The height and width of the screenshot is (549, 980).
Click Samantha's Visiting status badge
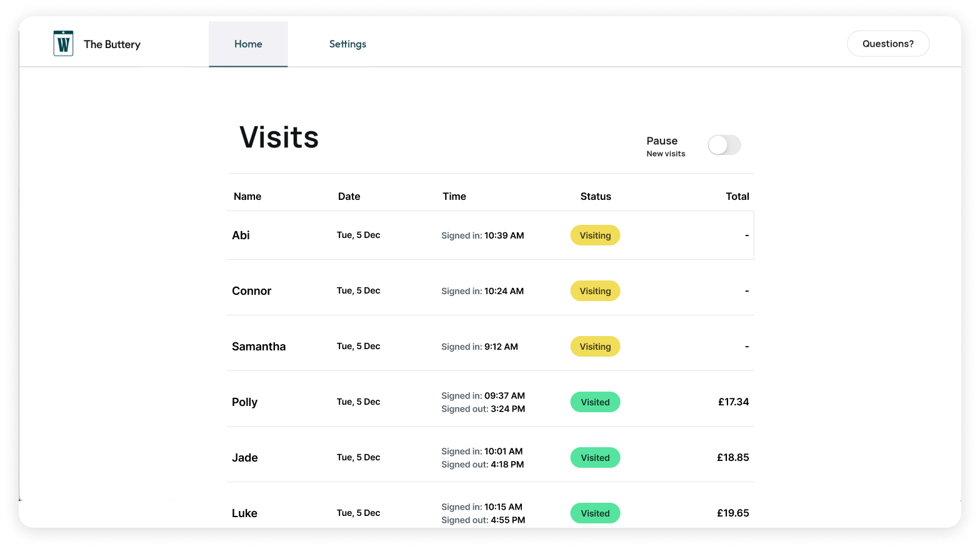(595, 347)
